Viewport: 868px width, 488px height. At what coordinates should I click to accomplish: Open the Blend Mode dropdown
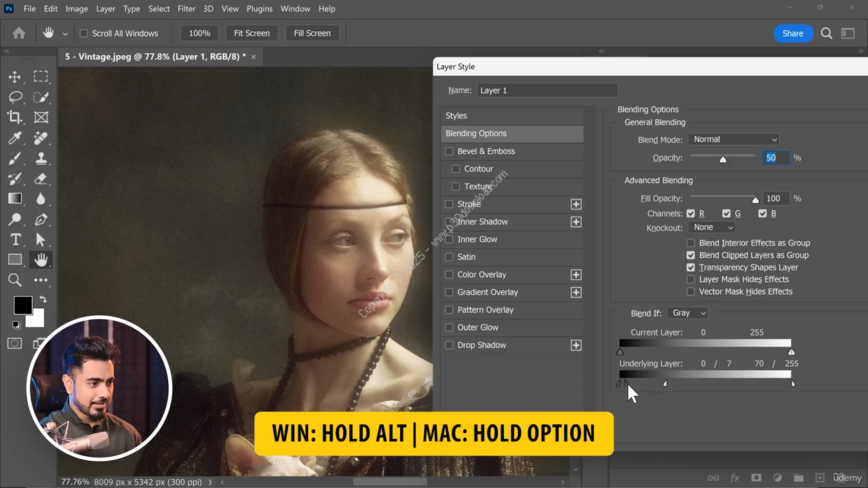[x=734, y=140]
